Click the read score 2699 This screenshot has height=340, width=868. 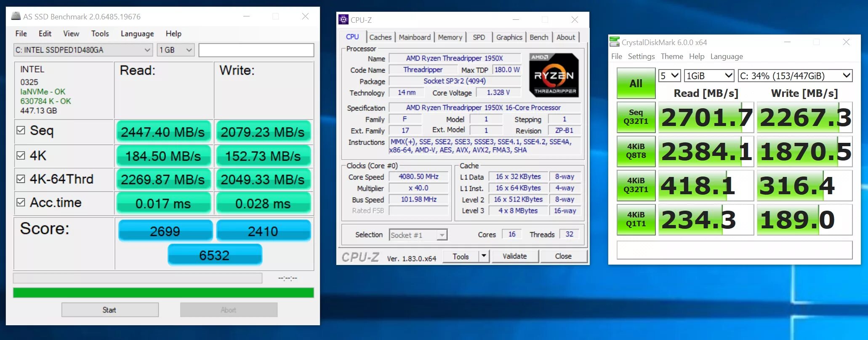point(165,230)
